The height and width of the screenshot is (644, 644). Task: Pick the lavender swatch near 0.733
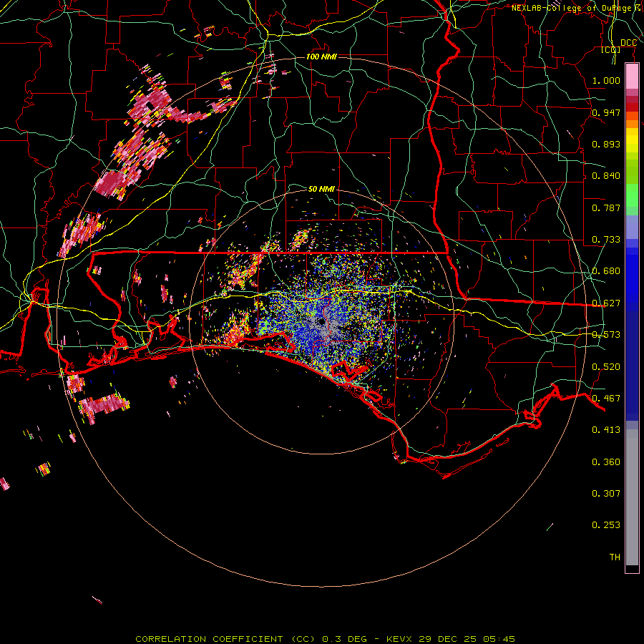[632, 227]
